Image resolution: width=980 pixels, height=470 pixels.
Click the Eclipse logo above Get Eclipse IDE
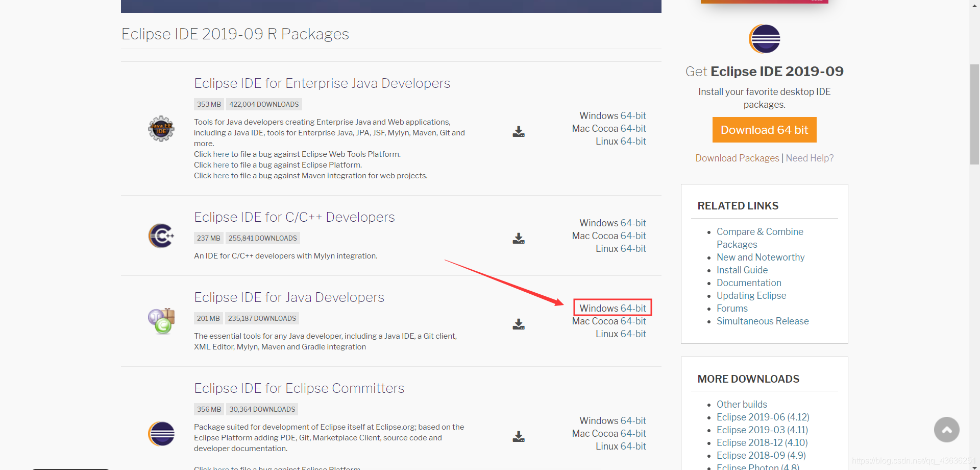click(x=765, y=39)
